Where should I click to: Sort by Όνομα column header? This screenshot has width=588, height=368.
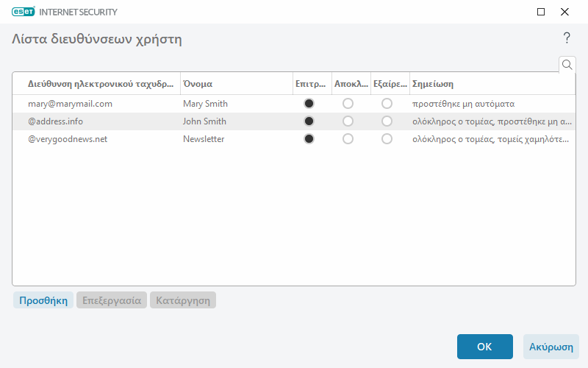[x=235, y=84]
